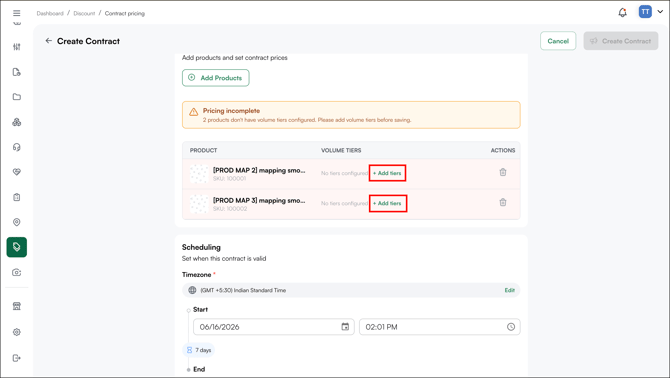Click the '[PROD MAP 2] mapping smo...' name
Viewport: 670px width, 378px height.
(x=259, y=170)
